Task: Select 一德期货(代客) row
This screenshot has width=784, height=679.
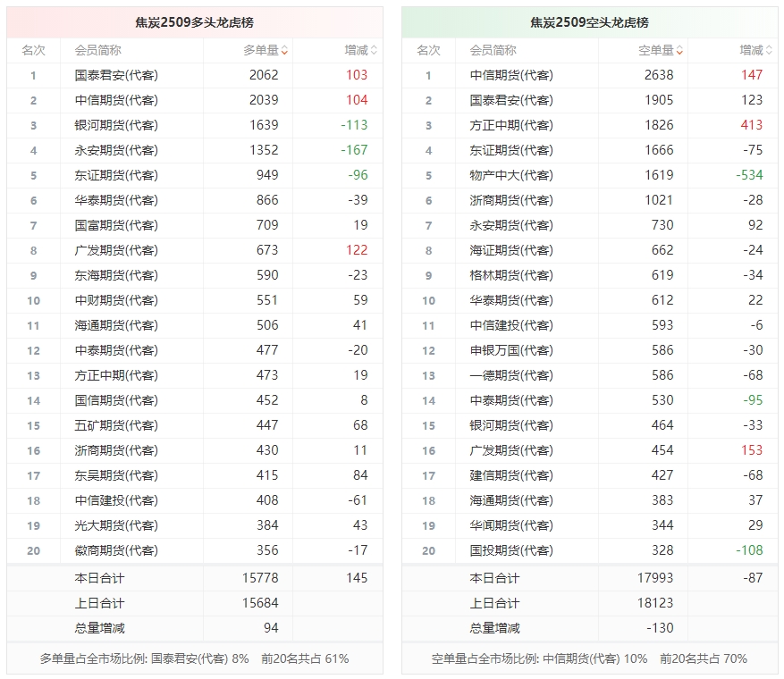Action: click(590, 375)
